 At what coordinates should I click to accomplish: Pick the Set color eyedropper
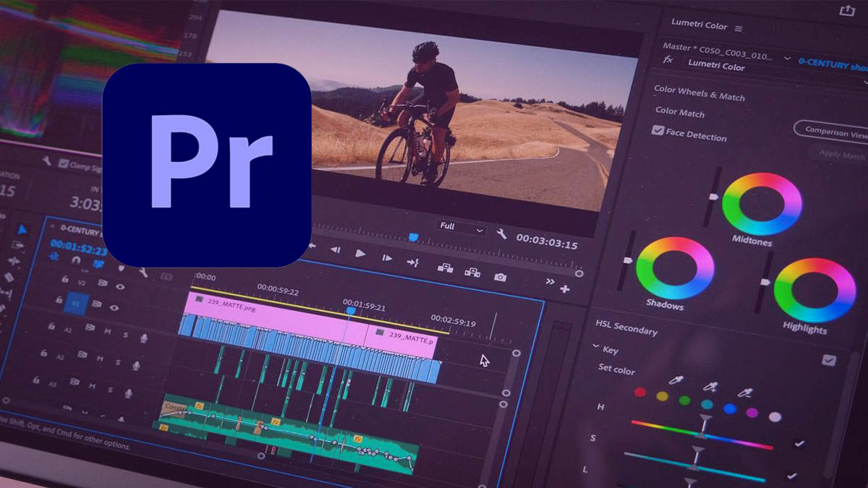pyautogui.click(x=677, y=380)
